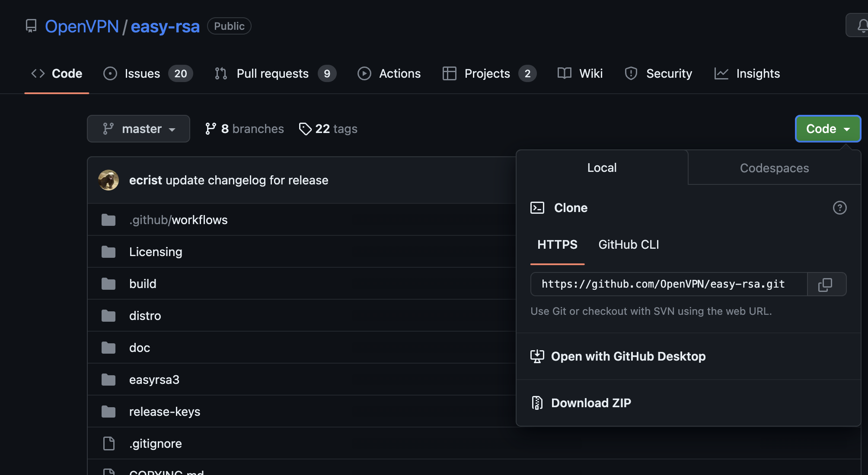Screen dimensions: 868x475
Task: Click the terminal icon beside Clone
Action: [537, 208]
